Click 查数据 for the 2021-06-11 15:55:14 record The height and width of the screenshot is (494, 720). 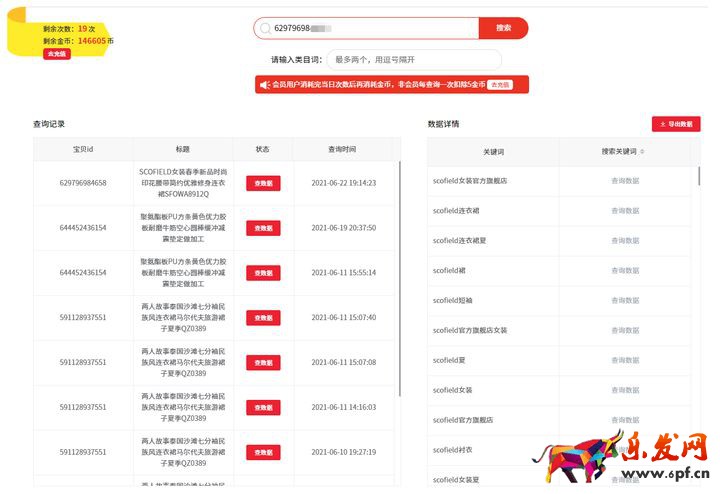[x=263, y=273]
